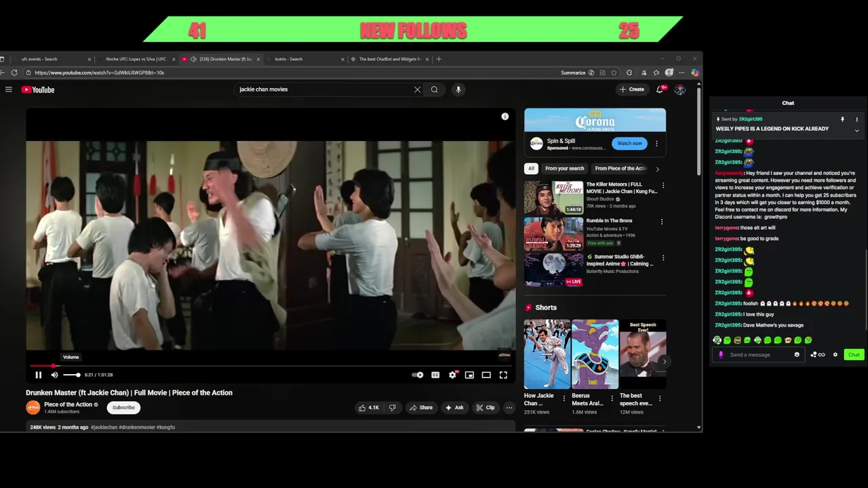Open the Piece of the Action channel avatar
The height and width of the screenshot is (488, 868).
33,407
